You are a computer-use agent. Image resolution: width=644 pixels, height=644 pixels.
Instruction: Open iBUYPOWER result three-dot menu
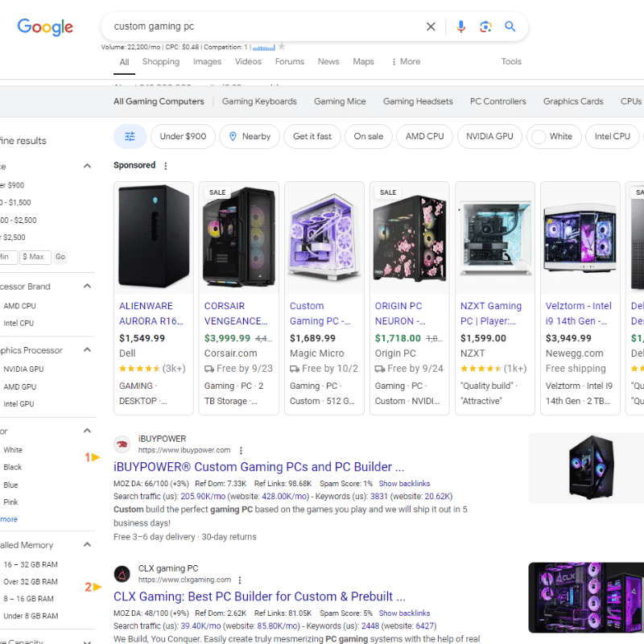click(241, 451)
